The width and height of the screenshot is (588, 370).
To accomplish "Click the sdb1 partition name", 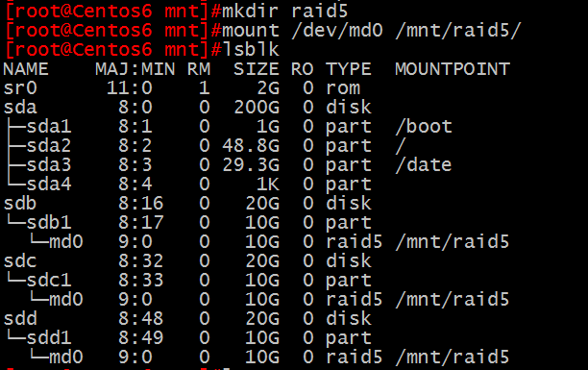I will point(49,222).
